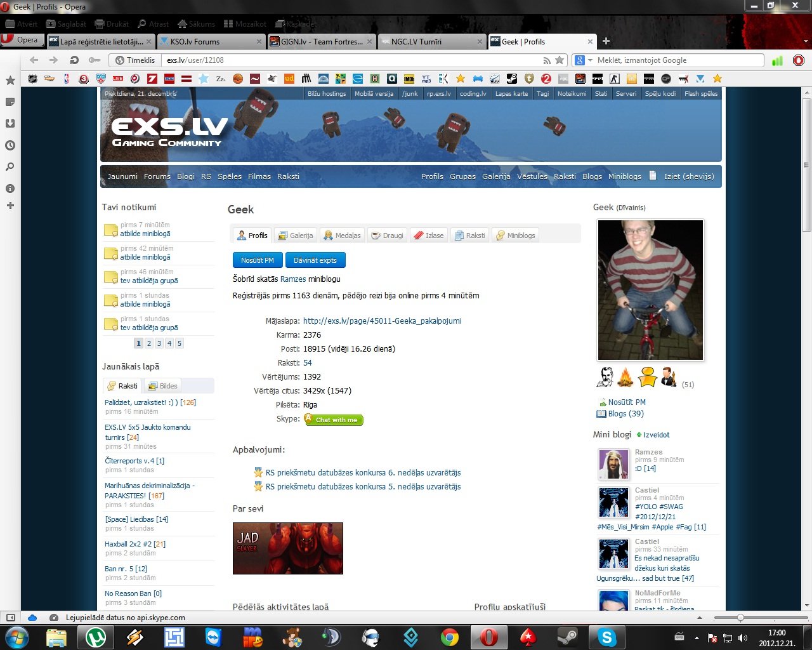Go back with the browser back arrow

click(x=34, y=60)
